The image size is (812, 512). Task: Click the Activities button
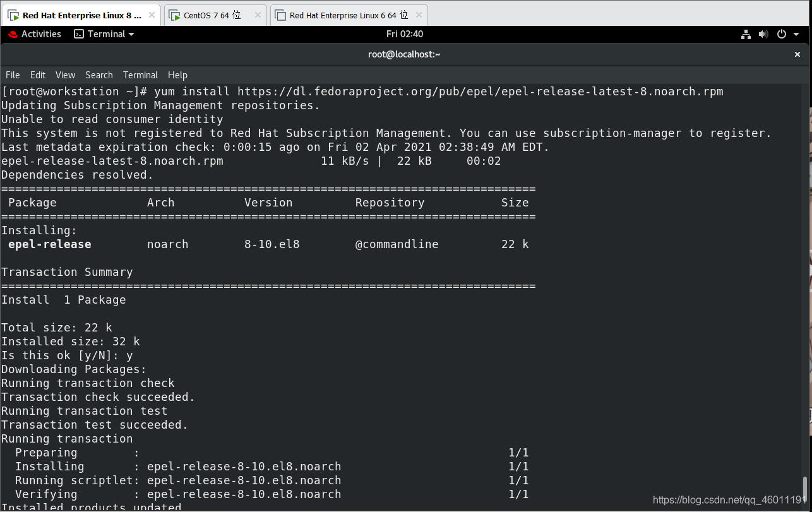(x=41, y=34)
